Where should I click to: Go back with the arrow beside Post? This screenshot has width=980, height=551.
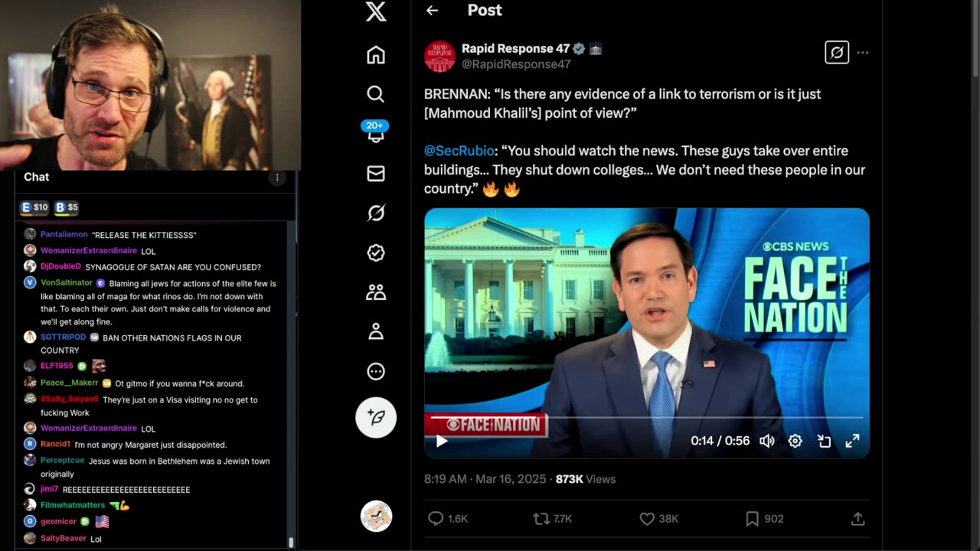(433, 11)
